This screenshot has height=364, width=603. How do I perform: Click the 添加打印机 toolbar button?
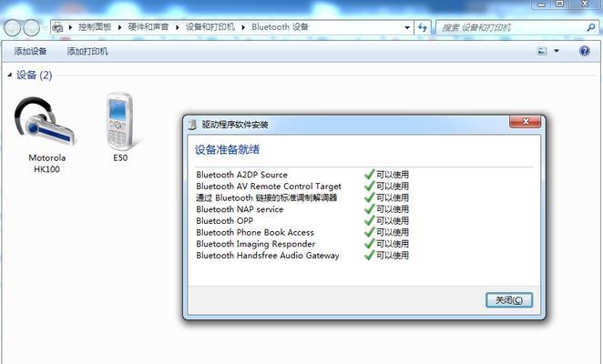[87, 51]
